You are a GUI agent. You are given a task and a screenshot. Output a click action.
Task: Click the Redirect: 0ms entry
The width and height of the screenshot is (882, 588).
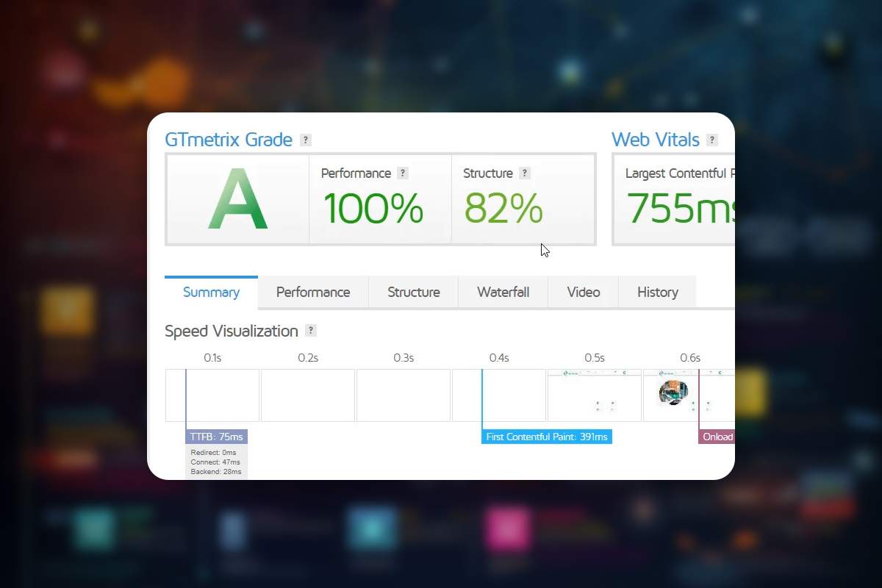tap(214, 453)
